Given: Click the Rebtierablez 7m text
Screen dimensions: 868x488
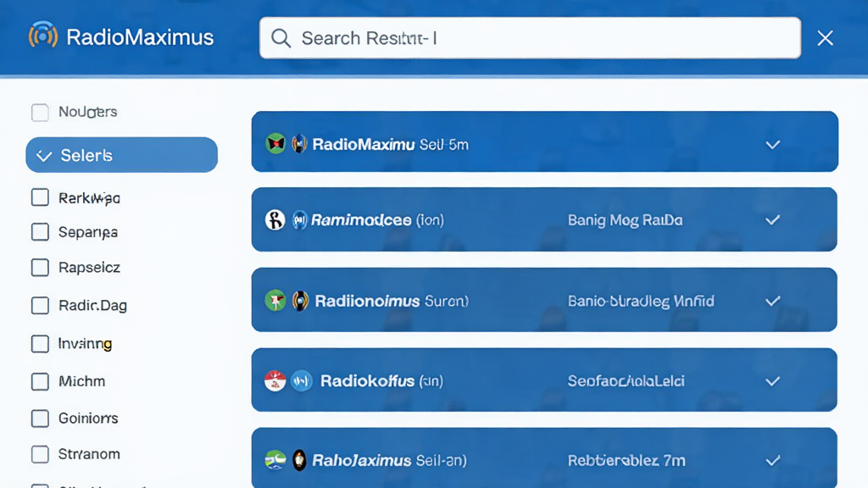Looking at the screenshot, I should coord(626,460).
